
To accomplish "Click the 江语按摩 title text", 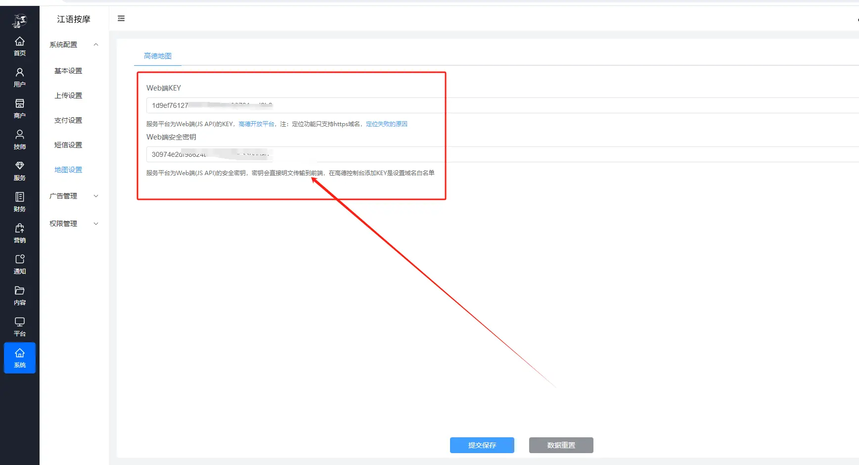I will click(x=73, y=19).
